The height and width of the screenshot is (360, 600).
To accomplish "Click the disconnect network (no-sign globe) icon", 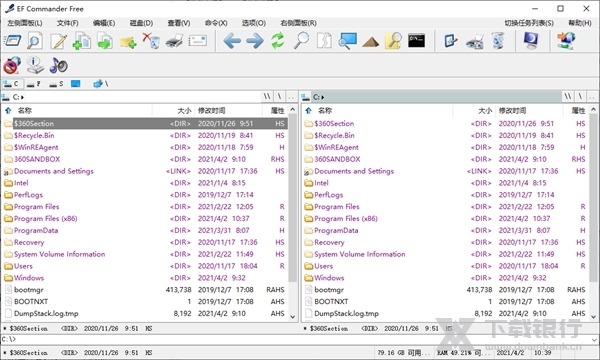I will [12, 65].
